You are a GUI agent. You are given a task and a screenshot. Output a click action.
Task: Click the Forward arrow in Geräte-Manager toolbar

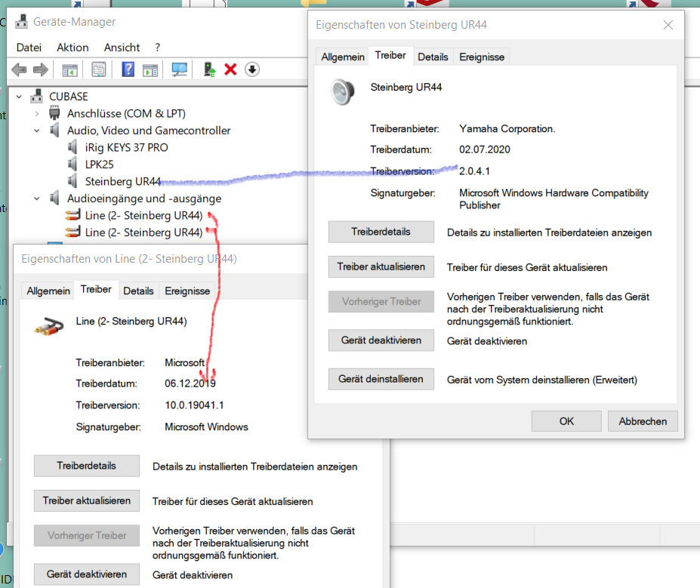pos(41,69)
